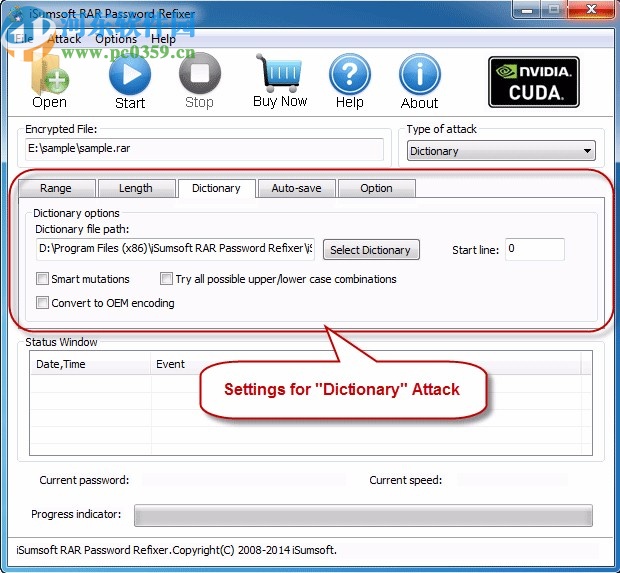Switch to the Range tab
Image resolution: width=620 pixels, height=573 pixels.
point(56,188)
